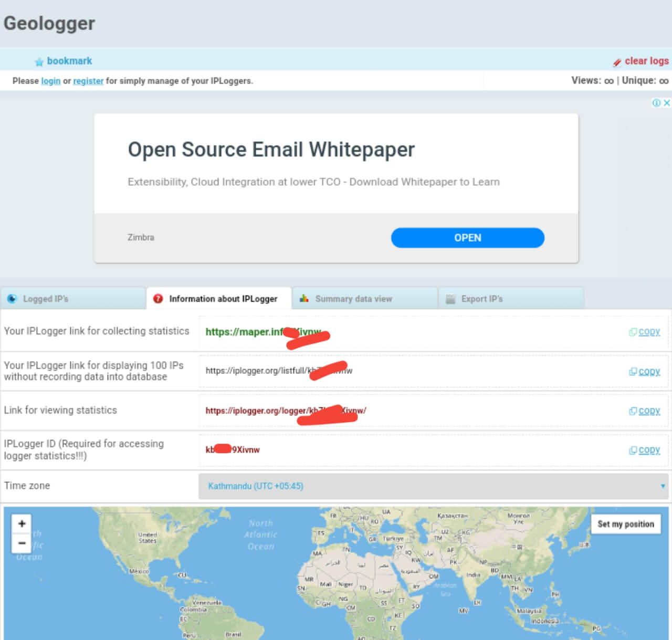Click the Zimbra advertiser label

[141, 237]
